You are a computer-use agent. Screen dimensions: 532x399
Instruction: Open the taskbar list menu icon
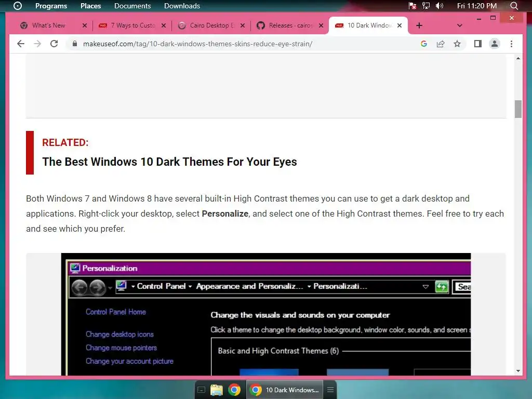tap(330, 390)
